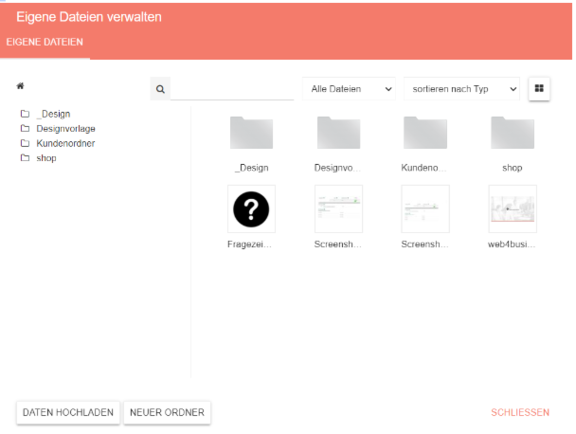The width and height of the screenshot is (576, 434).
Task: Click the DATEN HOCHLADEN button
Action: click(x=68, y=412)
